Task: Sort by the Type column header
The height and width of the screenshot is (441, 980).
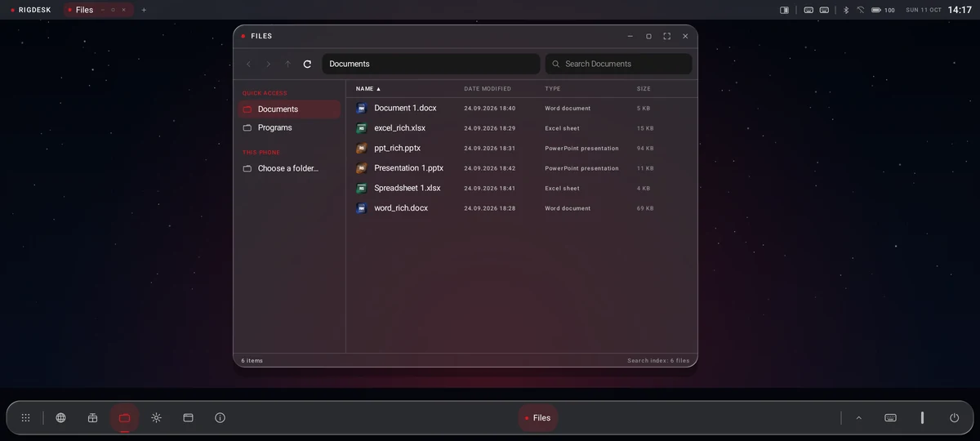Action: coord(553,88)
